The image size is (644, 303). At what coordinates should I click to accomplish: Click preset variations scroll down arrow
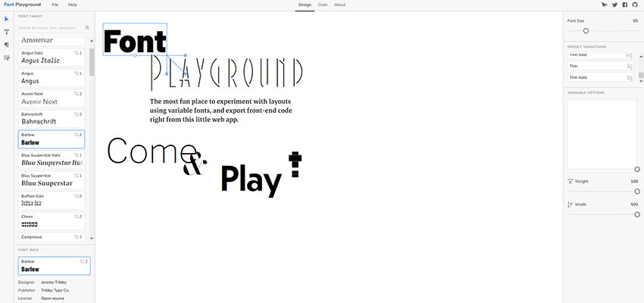pyautogui.click(x=641, y=81)
